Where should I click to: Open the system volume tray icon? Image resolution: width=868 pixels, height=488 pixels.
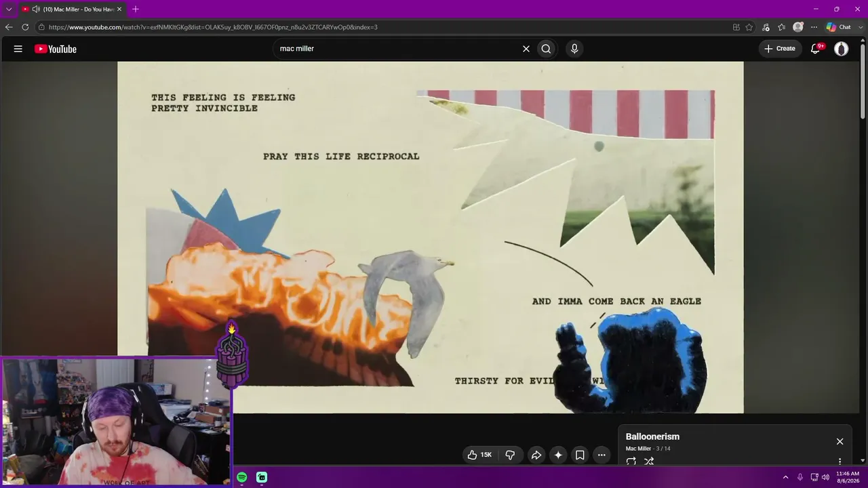(x=825, y=477)
